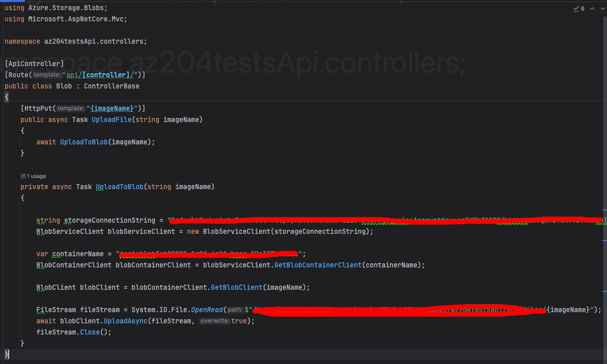Image resolution: width=607 pixels, height=364 pixels.
Task: Click the {imageName} token in HttpPut template
Action: coord(112,108)
